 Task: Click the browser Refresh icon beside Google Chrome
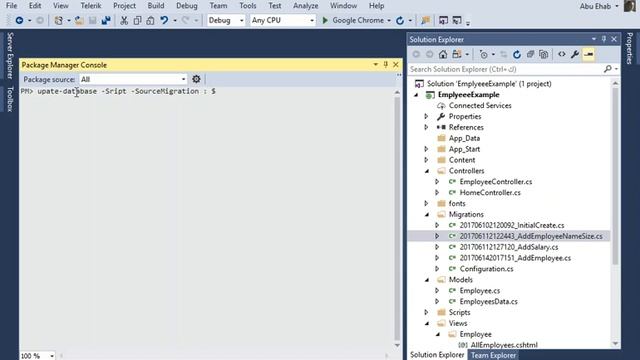(x=400, y=20)
